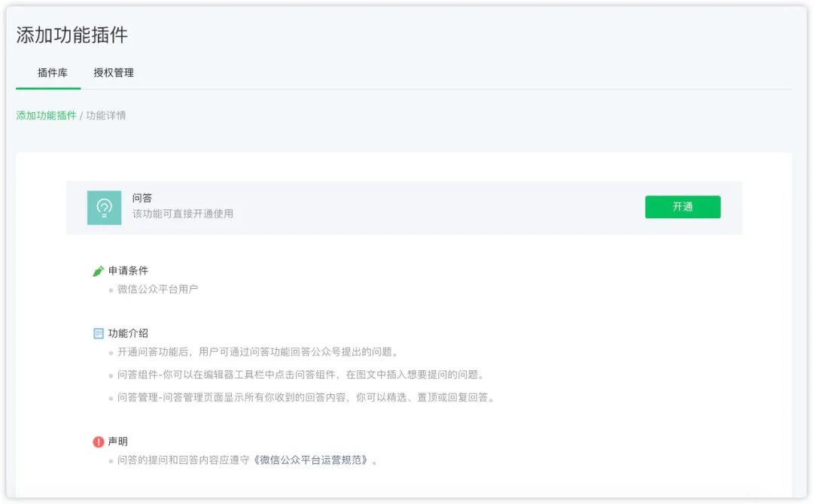The image size is (813, 504).
Task: Click the line starting with 开通问答功能后
Action: (x=257, y=352)
